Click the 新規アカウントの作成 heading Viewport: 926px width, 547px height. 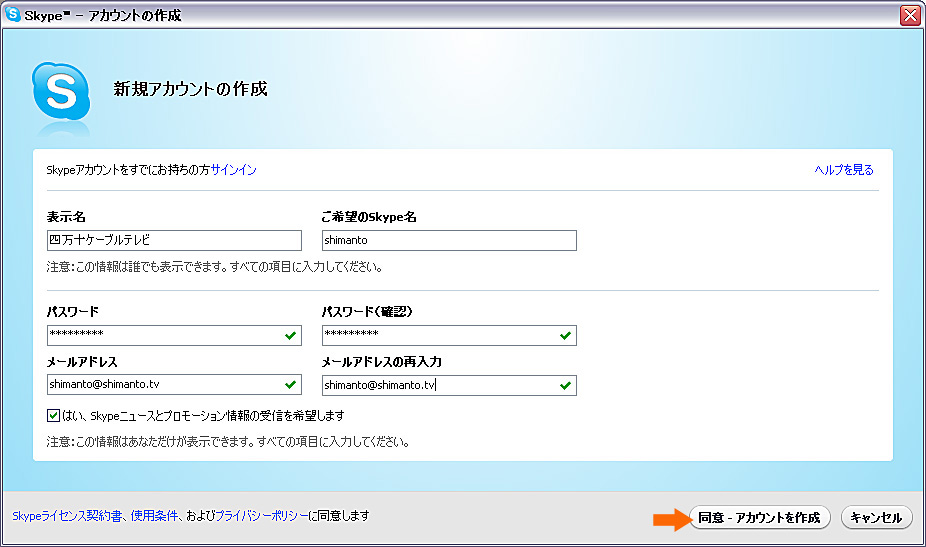tap(190, 89)
